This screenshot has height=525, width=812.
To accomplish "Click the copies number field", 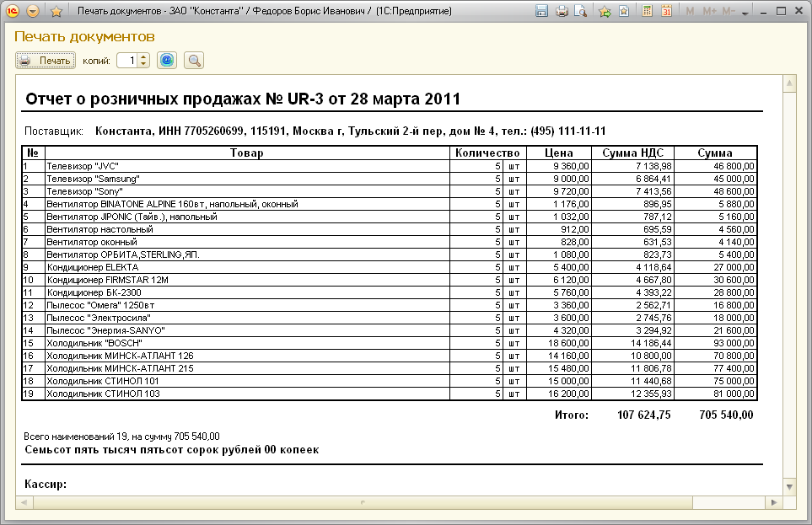I will click(x=126, y=61).
